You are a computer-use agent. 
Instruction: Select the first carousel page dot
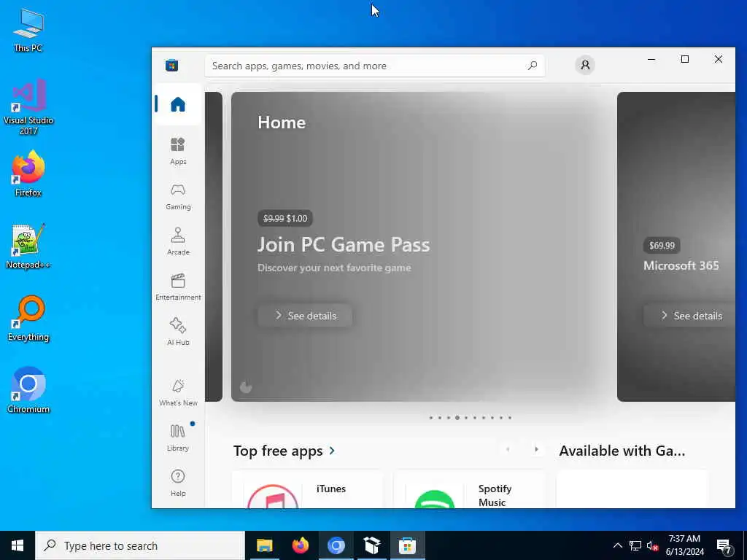(x=430, y=418)
